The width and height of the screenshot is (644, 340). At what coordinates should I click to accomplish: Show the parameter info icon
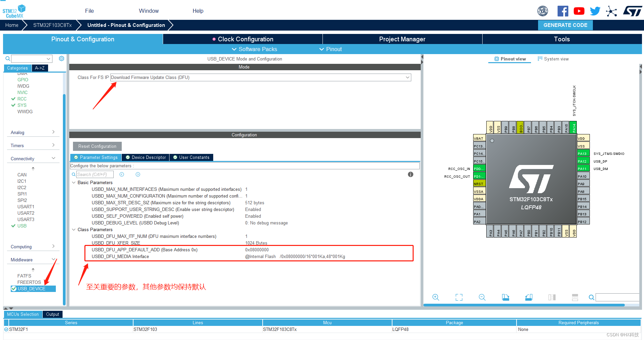[411, 174]
